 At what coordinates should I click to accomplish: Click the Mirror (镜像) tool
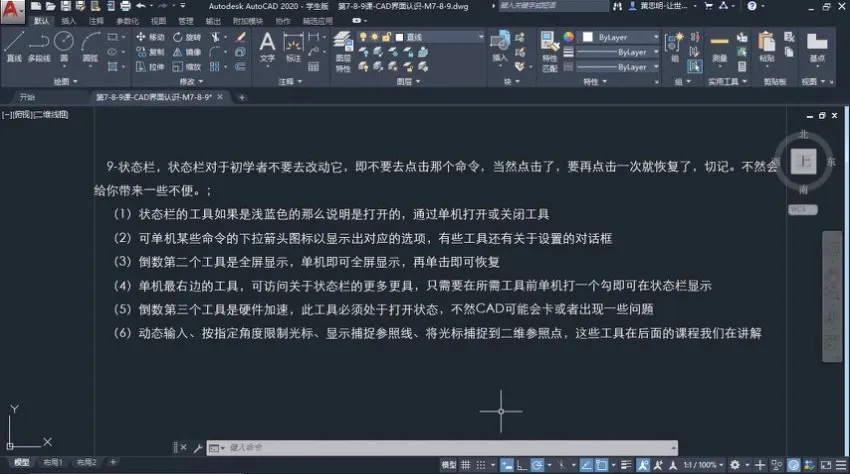click(x=187, y=52)
